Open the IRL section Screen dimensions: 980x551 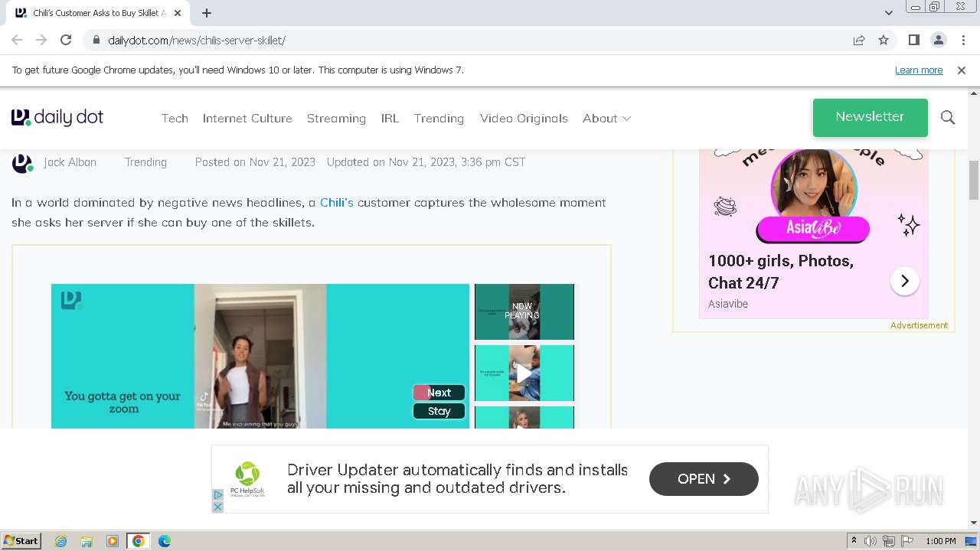(390, 118)
